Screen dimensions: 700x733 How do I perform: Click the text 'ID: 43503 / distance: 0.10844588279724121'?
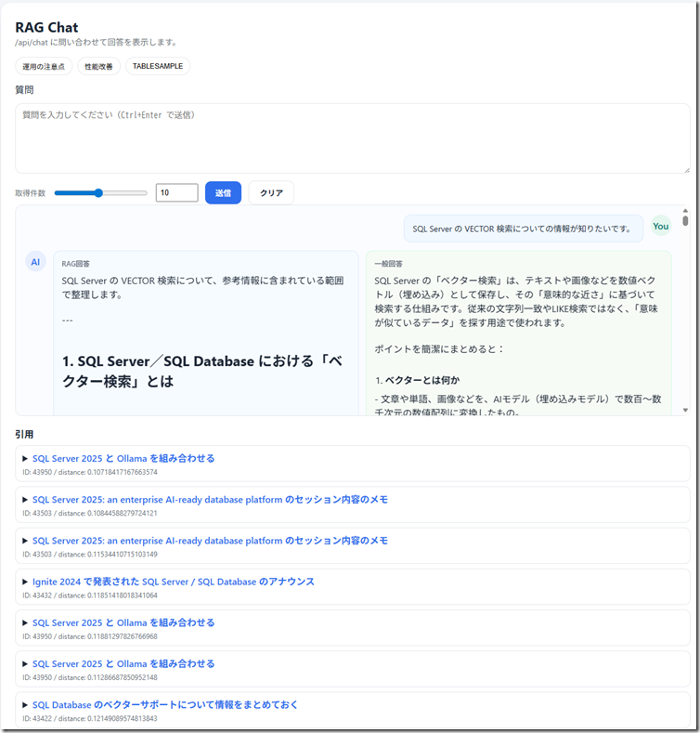pos(90,514)
